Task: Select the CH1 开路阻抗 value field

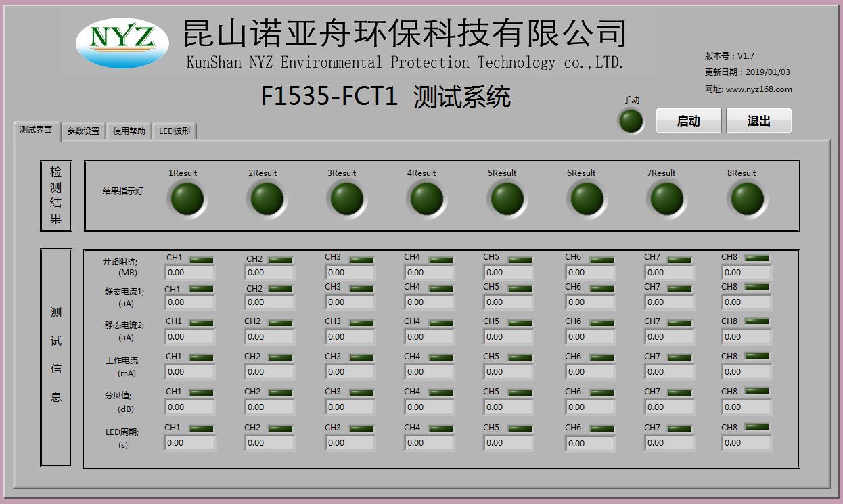Action: [189, 273]
